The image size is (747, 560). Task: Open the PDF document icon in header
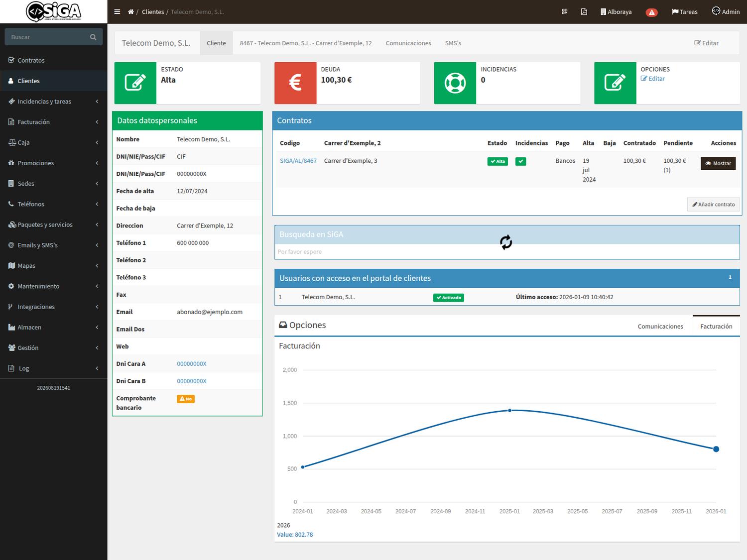coord(584,11)
